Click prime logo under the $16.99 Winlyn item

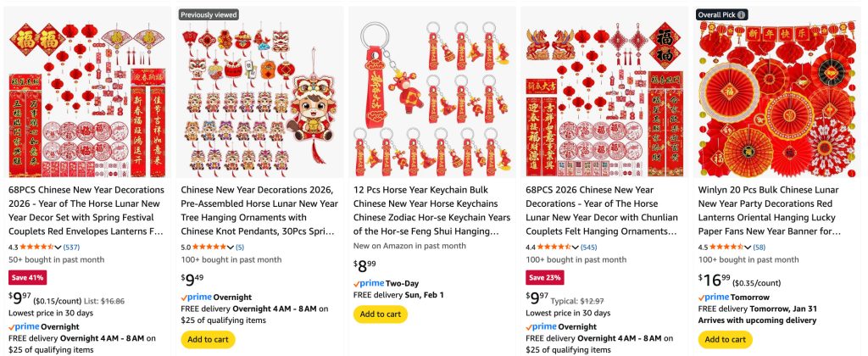(x=713, y=298)
